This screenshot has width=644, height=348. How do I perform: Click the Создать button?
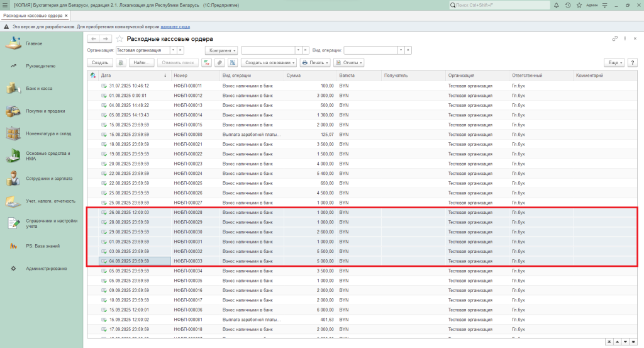tap(100, 63)
